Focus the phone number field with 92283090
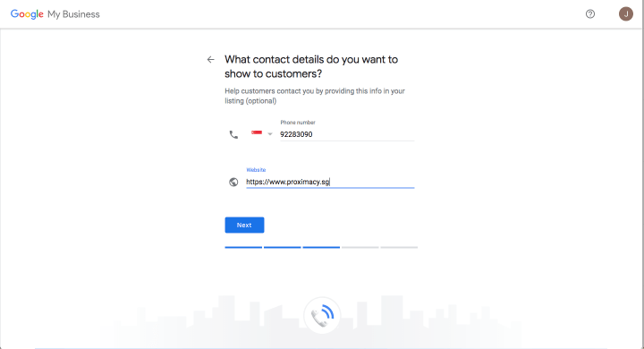Viewport: 644px width, 349px height. (x=347, y=134)
